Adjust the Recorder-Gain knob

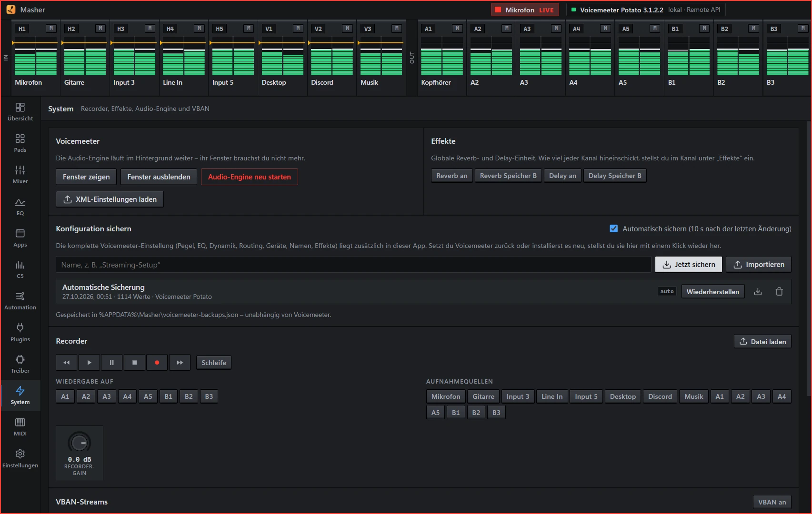point(80,443)
